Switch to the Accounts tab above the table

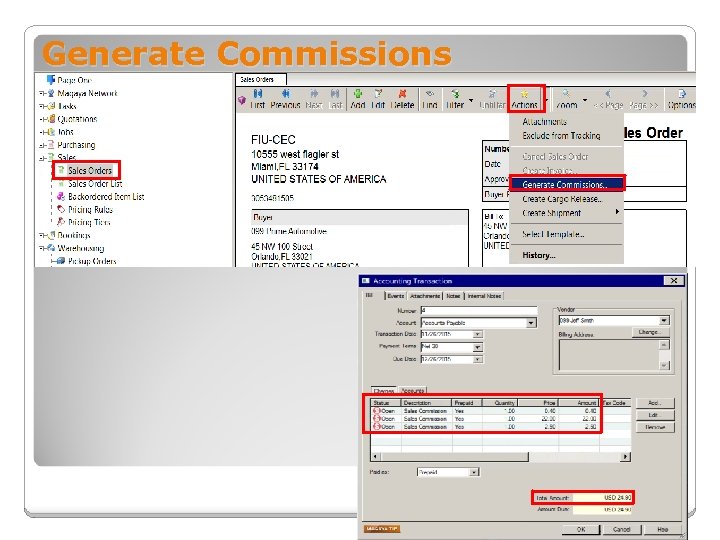click(x=413, y=391)
